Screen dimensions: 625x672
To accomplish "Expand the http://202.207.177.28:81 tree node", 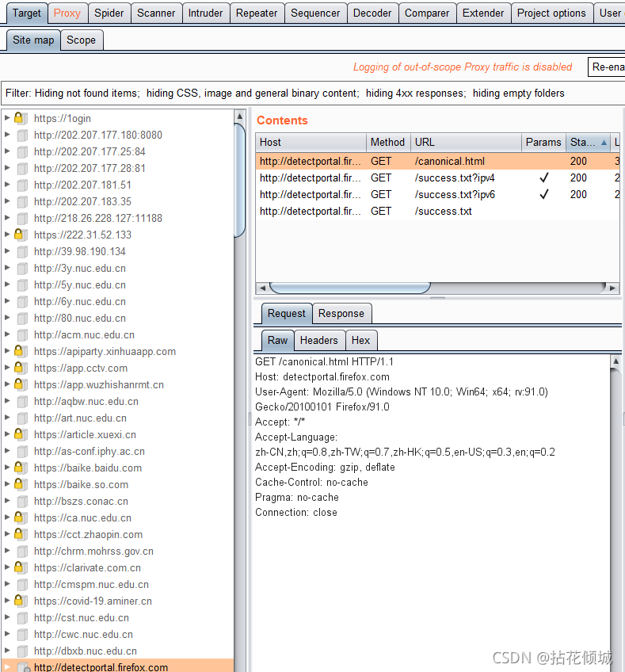I will (x=7, y=167).
